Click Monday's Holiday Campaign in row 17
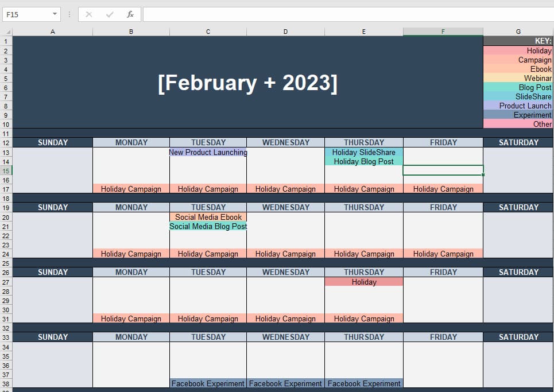554x392 pixels. point(131,189)
